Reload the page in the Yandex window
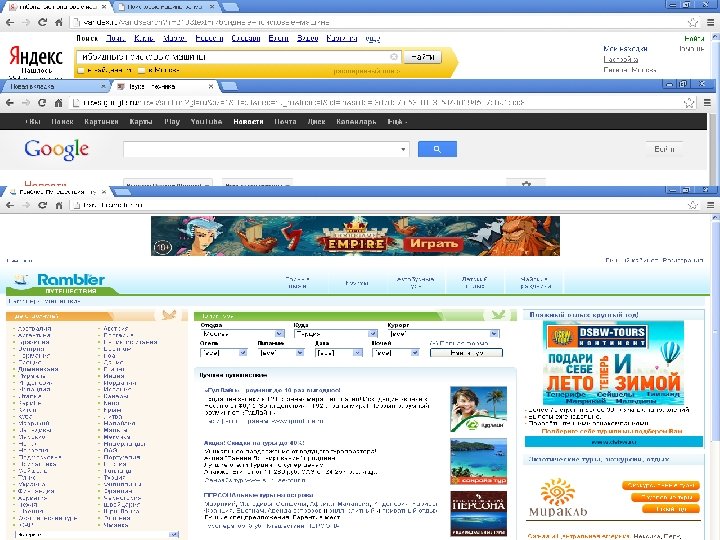Screen dimensions: 720x540 (x=42, y=22)
